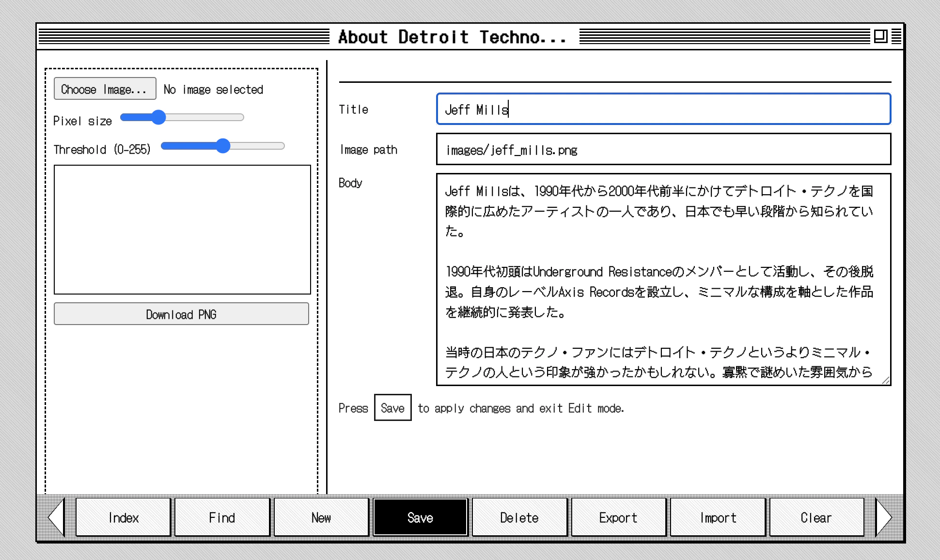
Task: Click the 'Pixel size' label
Action: pos(82,121)
